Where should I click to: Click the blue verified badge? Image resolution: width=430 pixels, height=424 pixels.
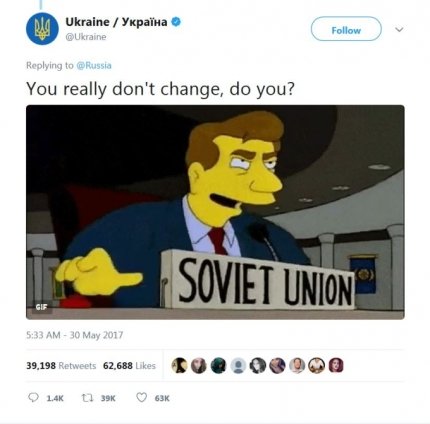176,22
